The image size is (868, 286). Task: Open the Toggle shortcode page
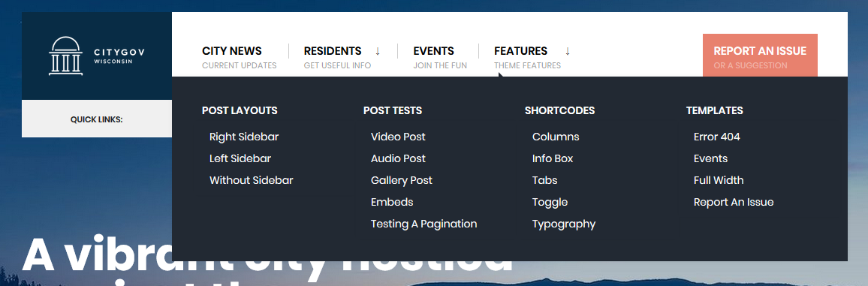pyautogui.click(x=550, y=203)
